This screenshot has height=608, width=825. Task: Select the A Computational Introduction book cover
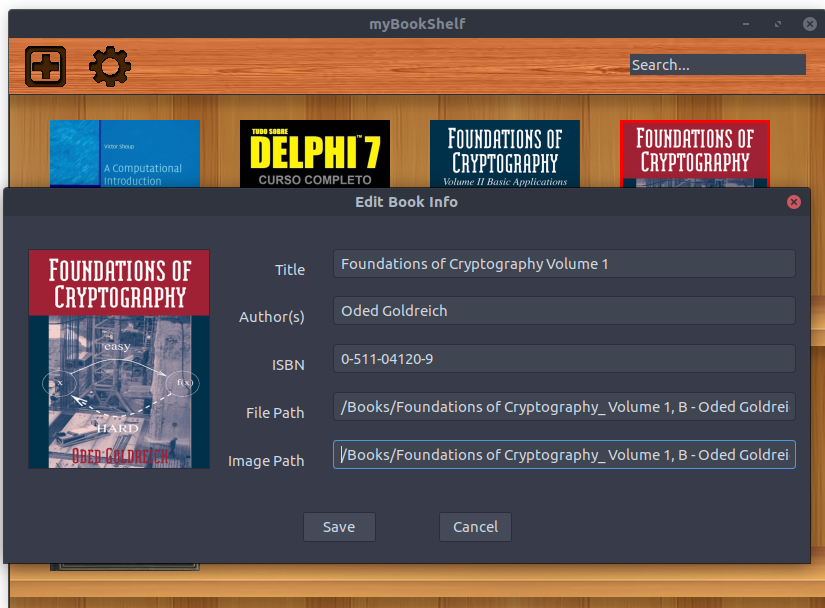coord(125,153)
